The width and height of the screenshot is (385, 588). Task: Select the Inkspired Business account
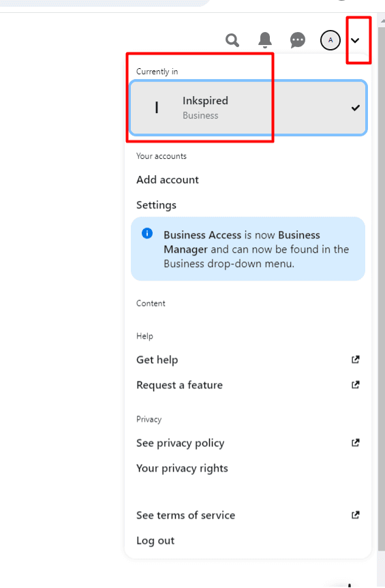248,108
